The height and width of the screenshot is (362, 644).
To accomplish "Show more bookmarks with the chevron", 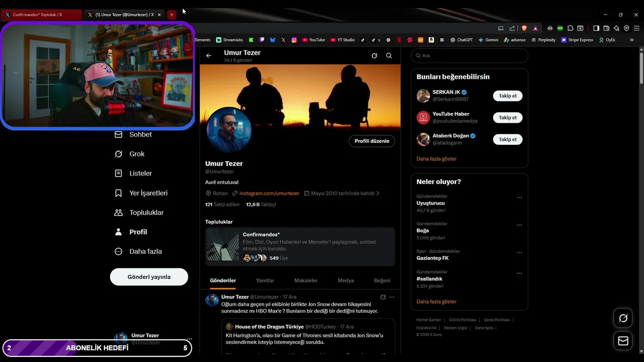I will (632, 40).
